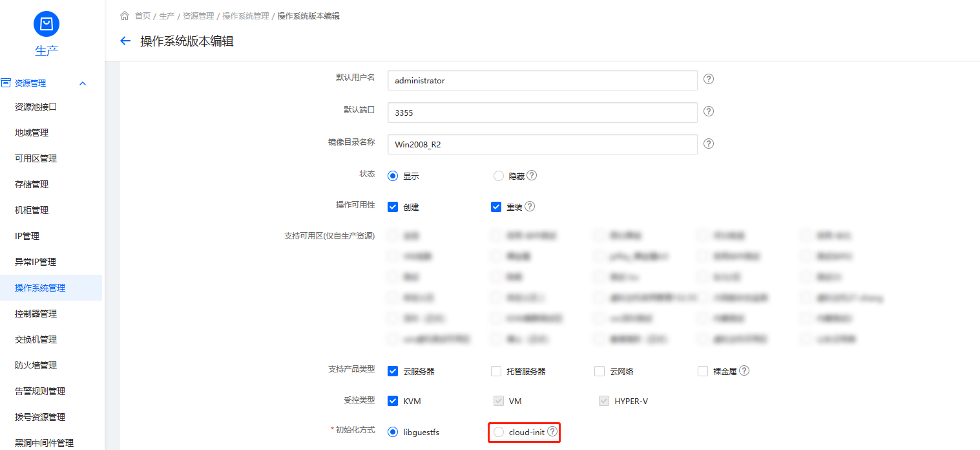This screenshot has height=450, width=980.
Task: Click the back arrow beside 操作系统版本编辑
Action: 125,41
